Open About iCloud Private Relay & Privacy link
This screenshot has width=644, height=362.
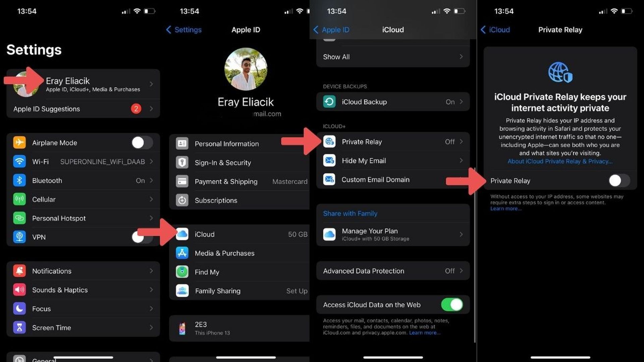pos(559,161)
